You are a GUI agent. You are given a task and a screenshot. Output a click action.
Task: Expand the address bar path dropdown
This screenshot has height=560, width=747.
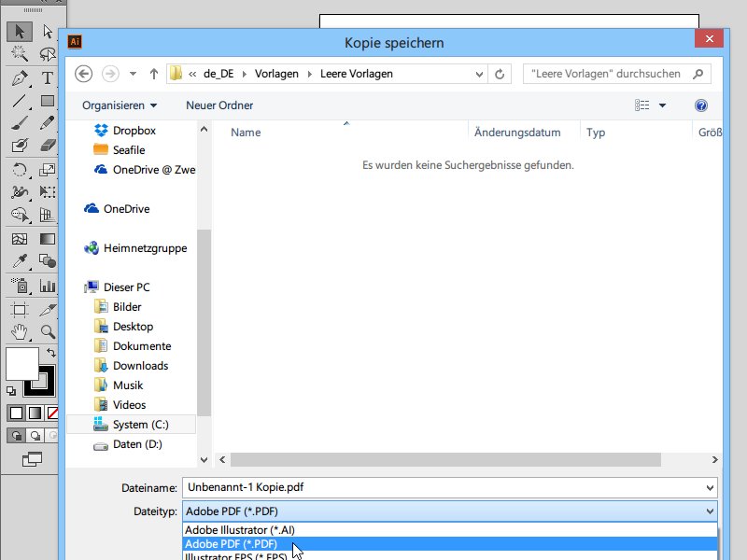click(x=479, y=74)
